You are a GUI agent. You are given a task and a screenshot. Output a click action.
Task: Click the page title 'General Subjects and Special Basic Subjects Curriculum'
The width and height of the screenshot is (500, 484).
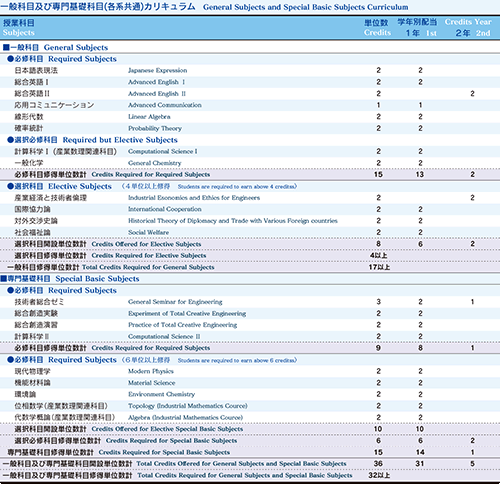305,7
